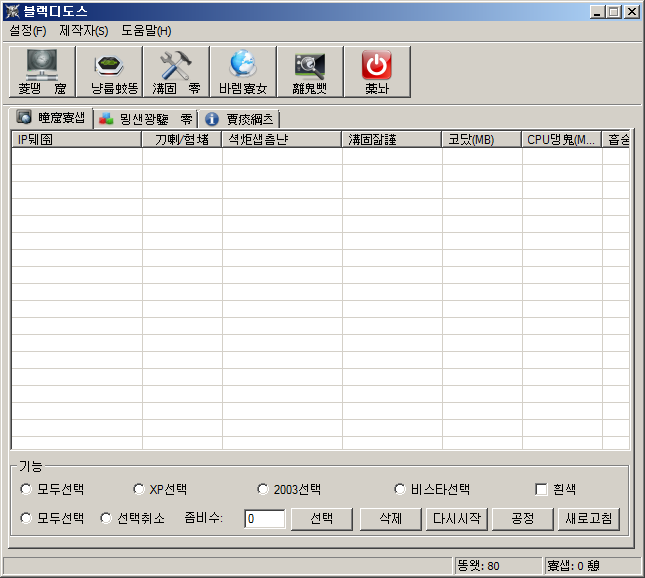The height and width of the screenshot is (578, 645).
Task: Click the 다시시작 button
Action: 456,519
